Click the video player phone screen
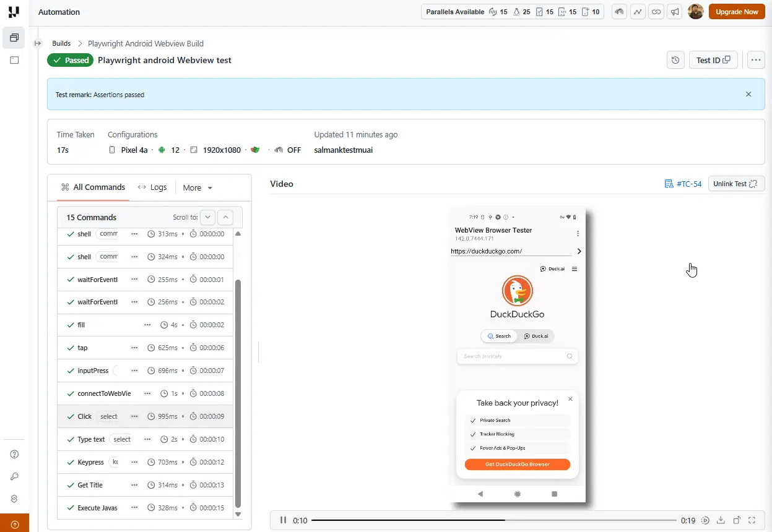The width and height of the screenshot is (772, 532). (x=518, y=356)
